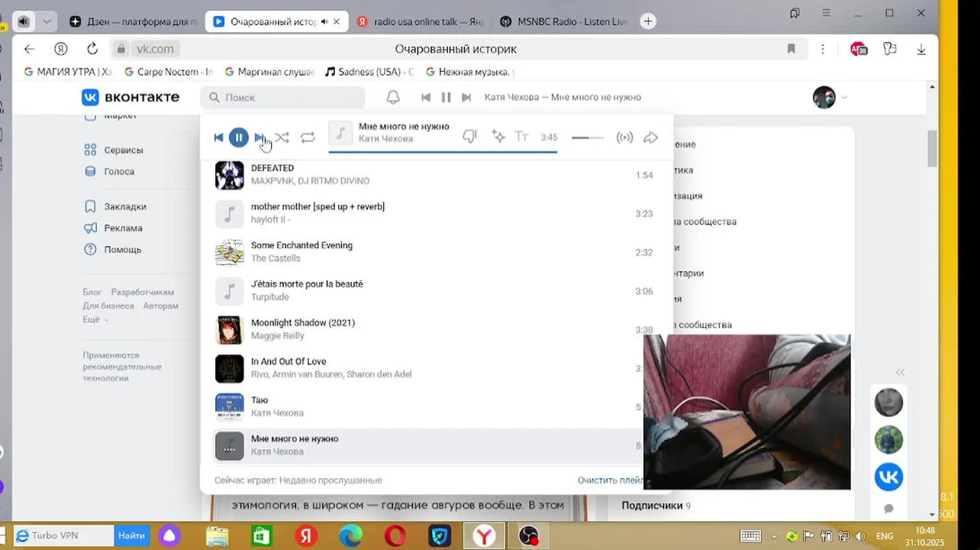The image size is (980, 550).
Task: Open artist link Maggie Reilly
Action: (x=278, y=335)
